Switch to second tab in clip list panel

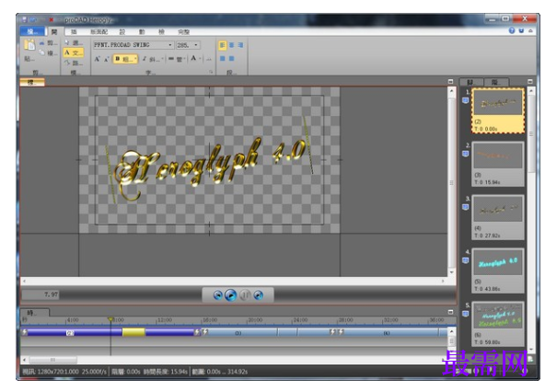coord(496,83)
